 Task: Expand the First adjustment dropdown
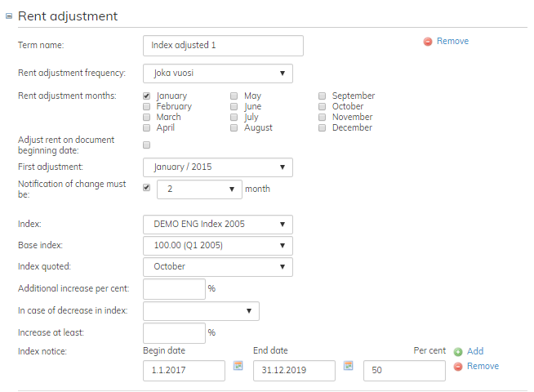click(x=217, y=167)
